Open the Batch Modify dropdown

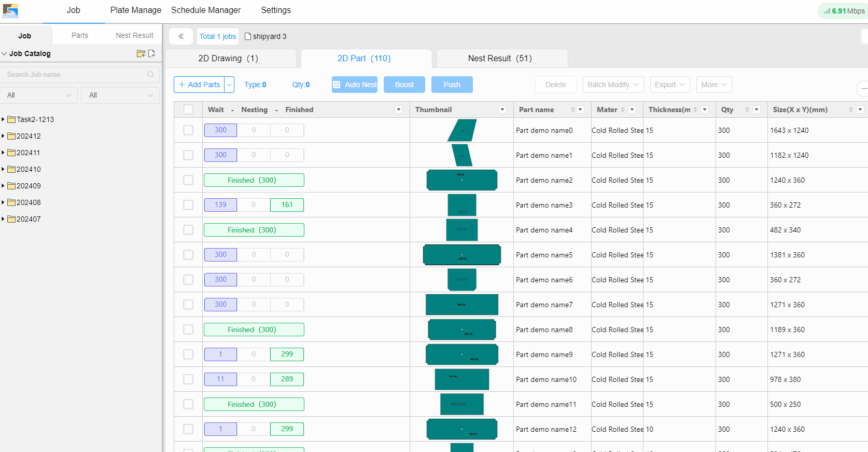click(613, 85)
